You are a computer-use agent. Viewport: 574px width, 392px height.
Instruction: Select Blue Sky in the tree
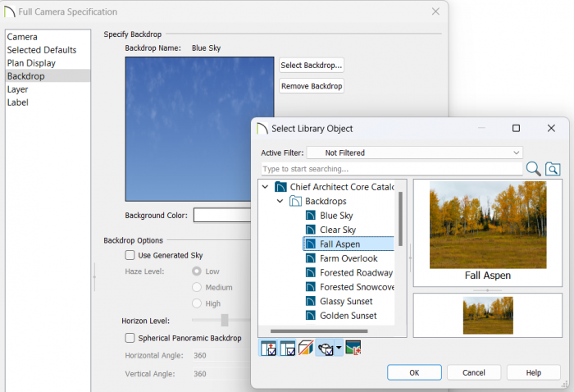coord(336,215)
